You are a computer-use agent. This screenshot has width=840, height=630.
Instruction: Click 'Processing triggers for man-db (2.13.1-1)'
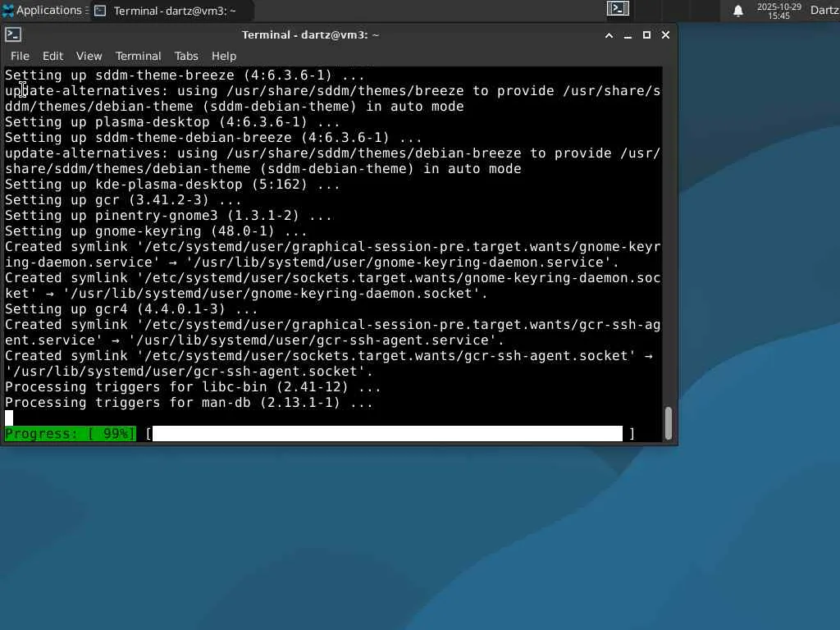tap(189, 402)
